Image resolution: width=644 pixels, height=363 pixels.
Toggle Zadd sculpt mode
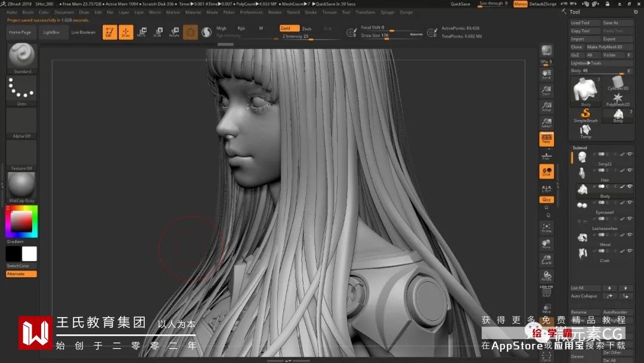click(289, 28)
